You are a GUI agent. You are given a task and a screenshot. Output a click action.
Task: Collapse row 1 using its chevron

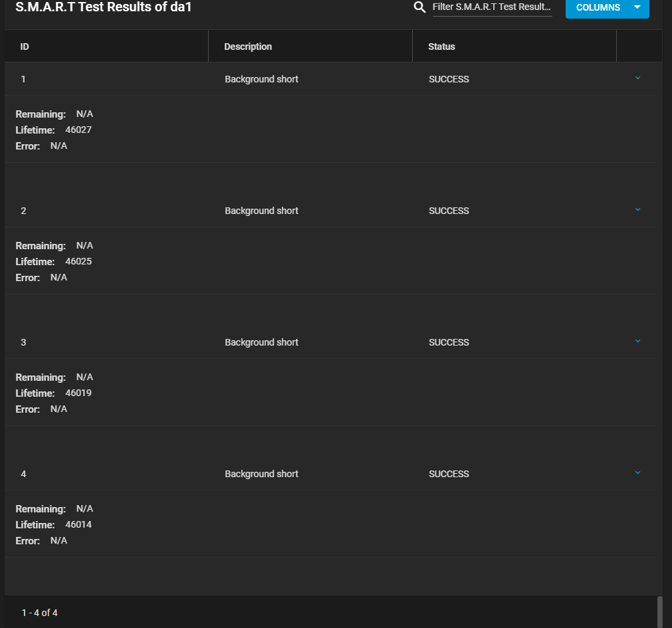click(x=637, y=78)
